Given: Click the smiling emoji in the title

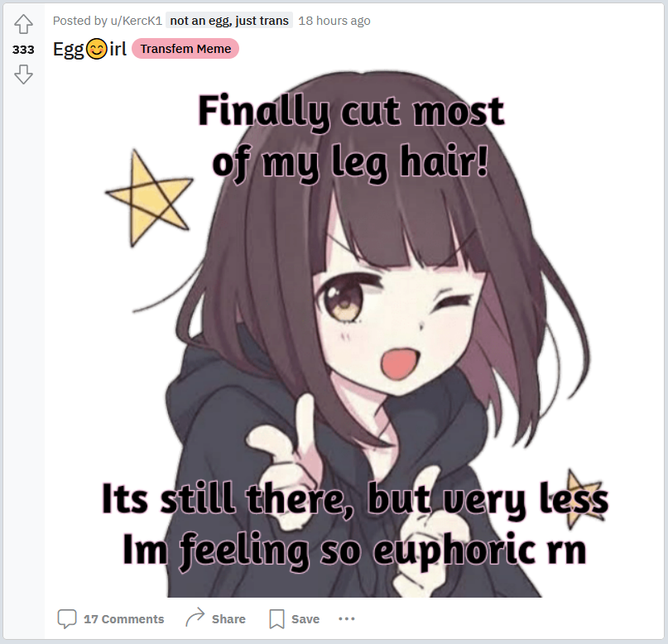Looking at the screenshot, I should (97, 49).
